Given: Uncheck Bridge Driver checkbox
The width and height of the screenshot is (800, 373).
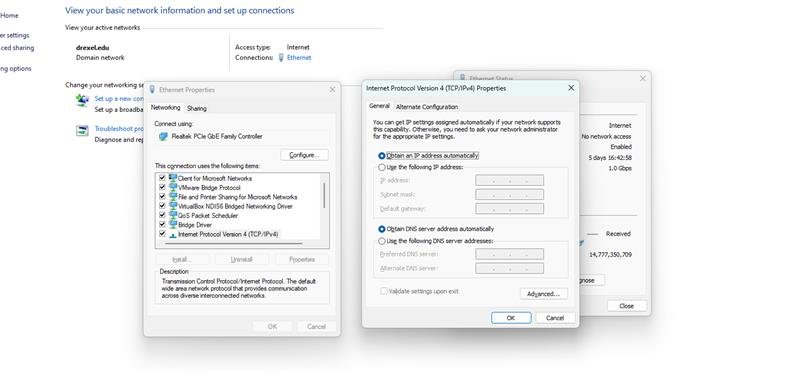Looking at the screenshot, I should pos(162,225).
